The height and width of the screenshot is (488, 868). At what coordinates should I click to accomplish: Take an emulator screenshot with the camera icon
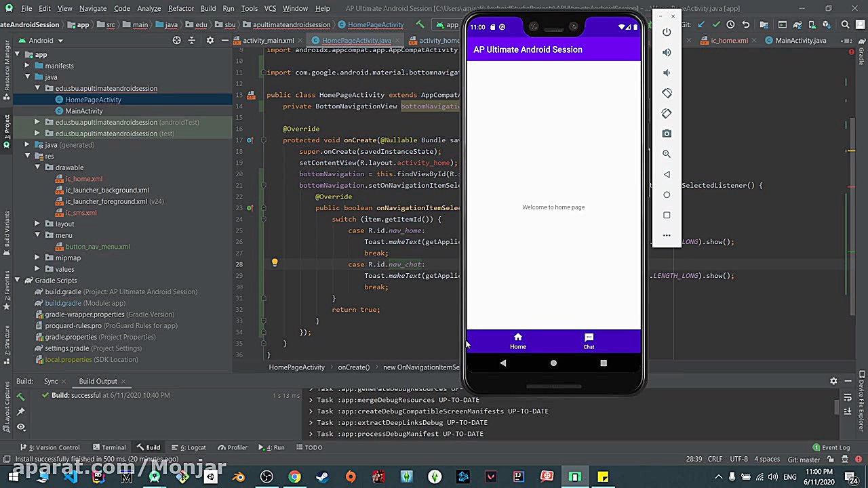click(x=667, y=134)
